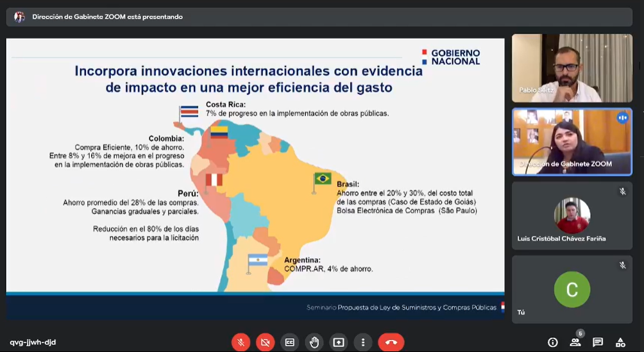
Task: Click the 'Colombia:' heading
Action: (166, 139)
